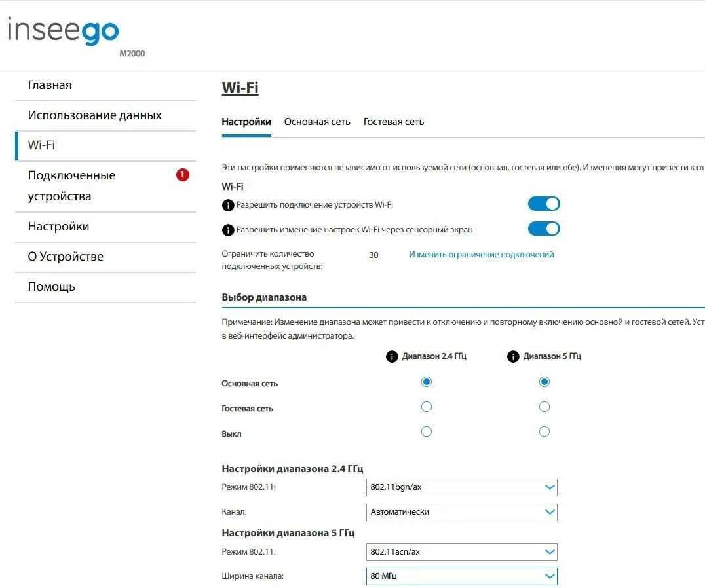The image size is (705, 588).
Task: Select guest network for 5 GHz band
Action: pyautogui.click(x=544, y=407)
